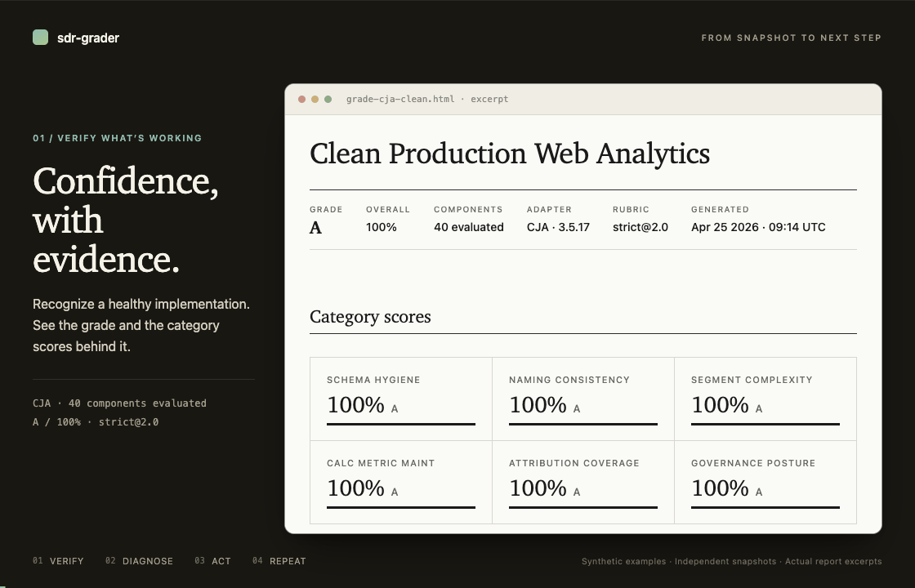Switch to step 02 Diagnose

139,561
